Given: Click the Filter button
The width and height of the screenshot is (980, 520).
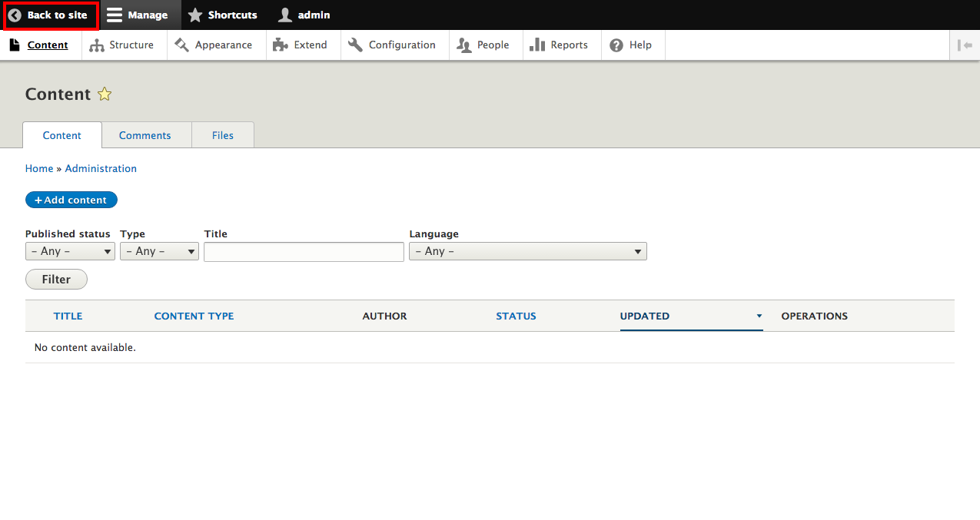Looking at the screenshot, I should pyautogui.click(x=56, y=280).
